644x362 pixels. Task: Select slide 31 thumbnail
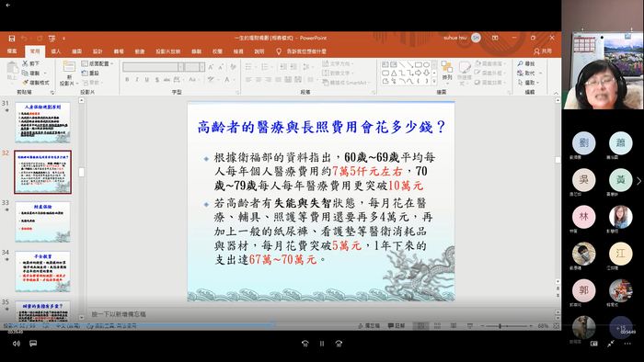point(42,122)
